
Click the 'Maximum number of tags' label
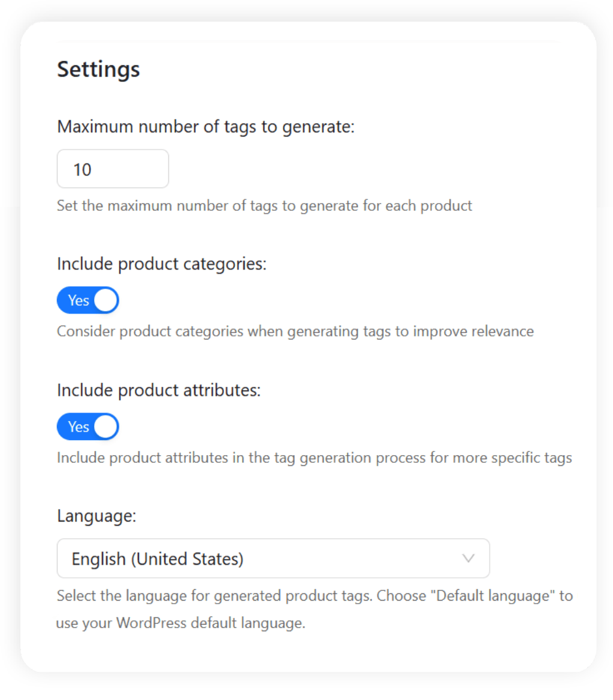click(x=206, y=126)
